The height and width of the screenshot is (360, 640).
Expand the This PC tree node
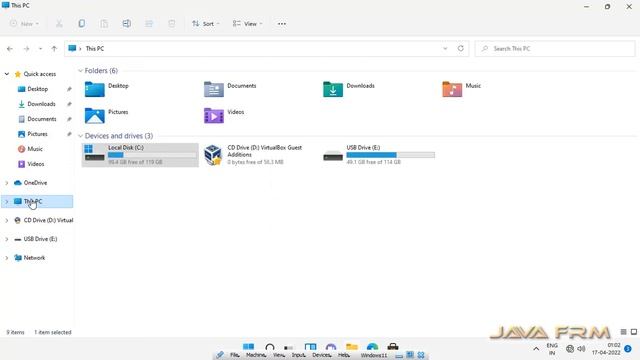7,202
